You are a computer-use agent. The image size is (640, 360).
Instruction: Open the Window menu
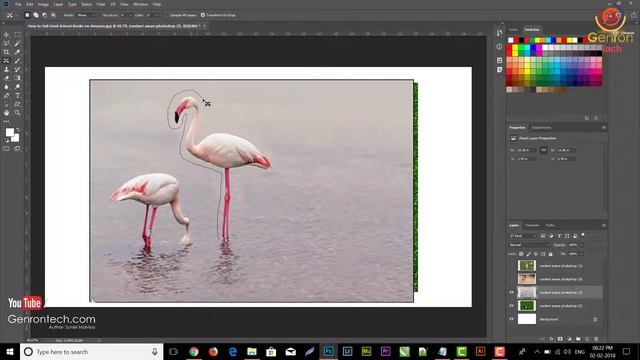tap(140, 4)
